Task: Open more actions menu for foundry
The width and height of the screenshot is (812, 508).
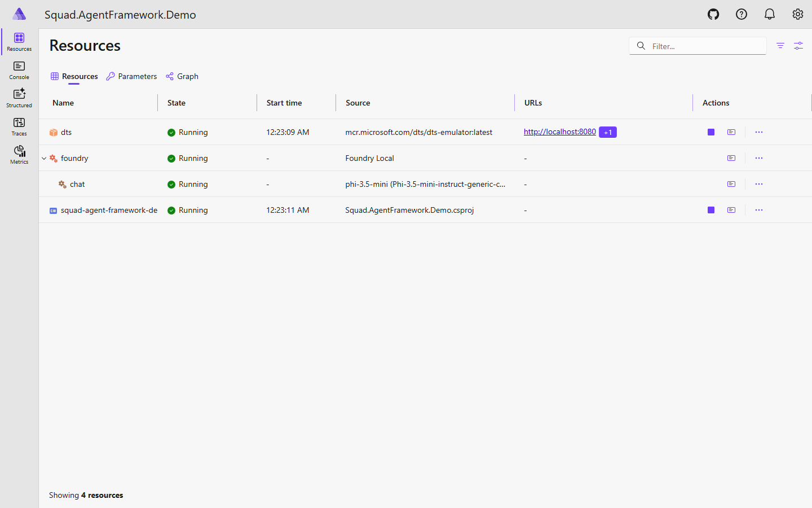Action: [x=759, y=158]
